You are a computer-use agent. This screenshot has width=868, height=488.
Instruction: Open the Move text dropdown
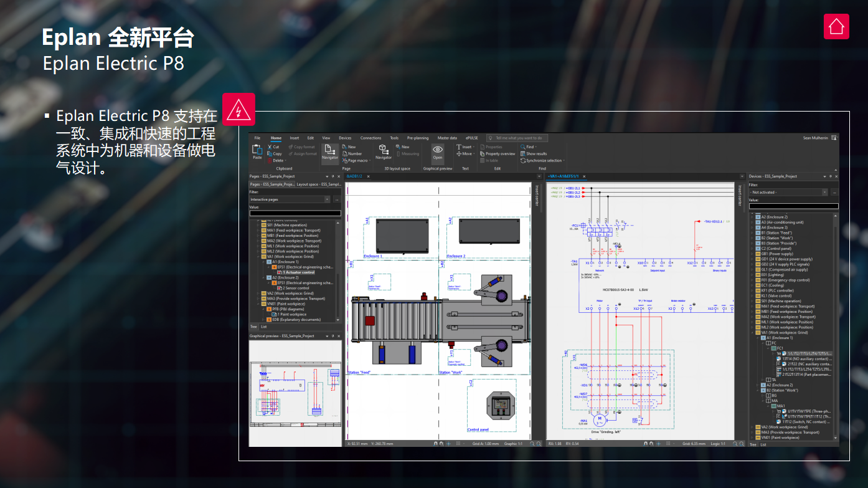click(473, 153)
